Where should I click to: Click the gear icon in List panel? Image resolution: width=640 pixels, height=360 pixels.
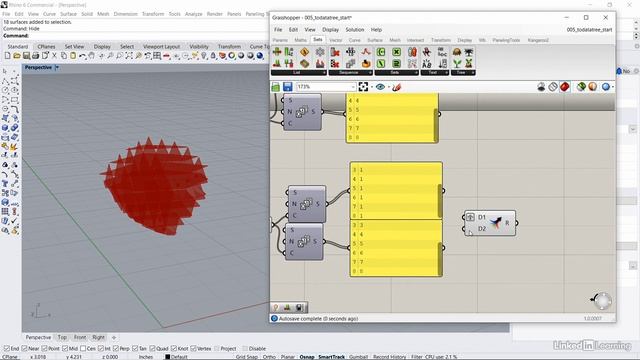click(320, 52)
